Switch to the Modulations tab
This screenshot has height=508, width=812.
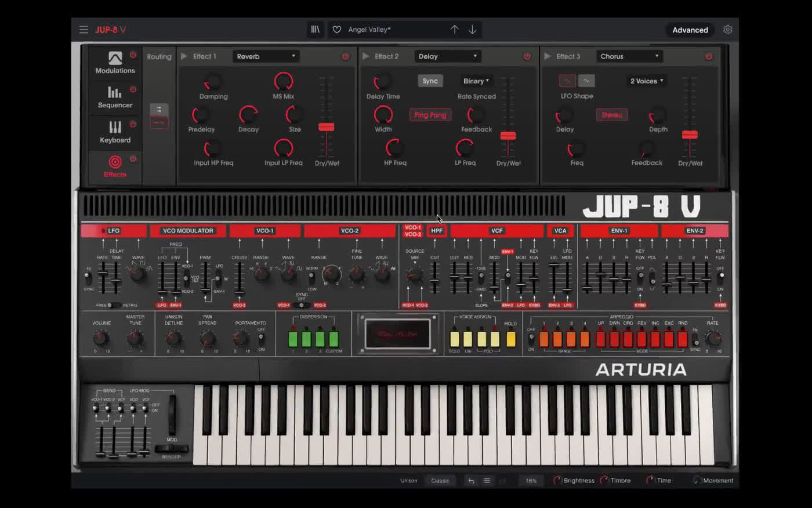click(115, 63)
